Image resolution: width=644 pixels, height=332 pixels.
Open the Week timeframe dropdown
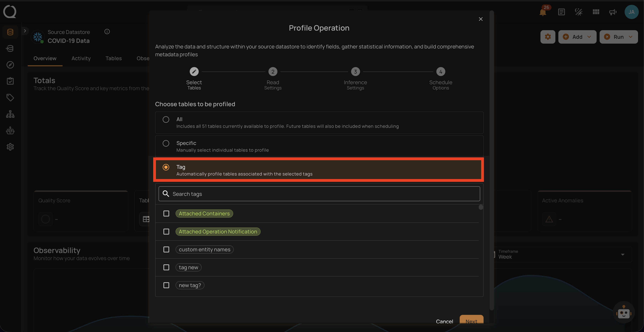(622, 254)
